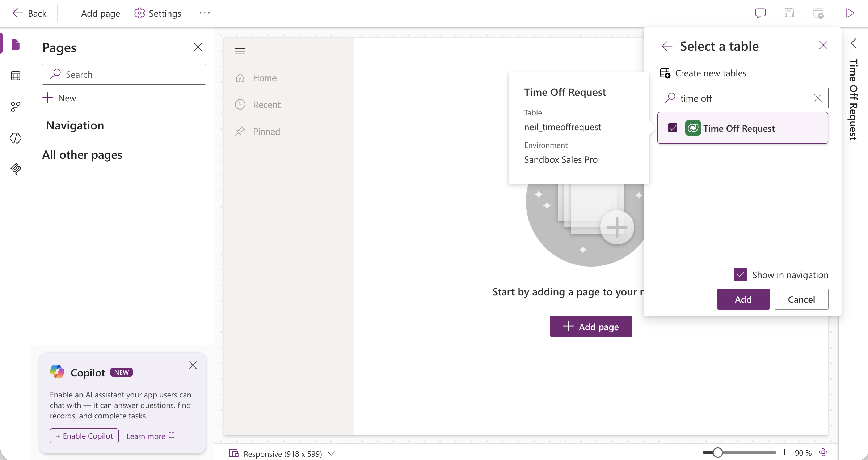This screenshot has height=460, width=868.
Task: Expand the collapsed right-side pane chevron
Action: coord(854,43)
